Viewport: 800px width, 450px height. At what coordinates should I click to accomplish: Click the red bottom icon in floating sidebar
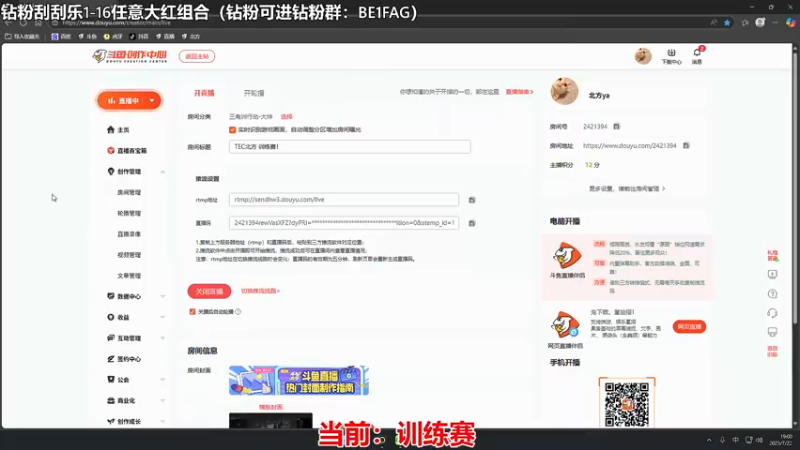click(x=772, y=351)
